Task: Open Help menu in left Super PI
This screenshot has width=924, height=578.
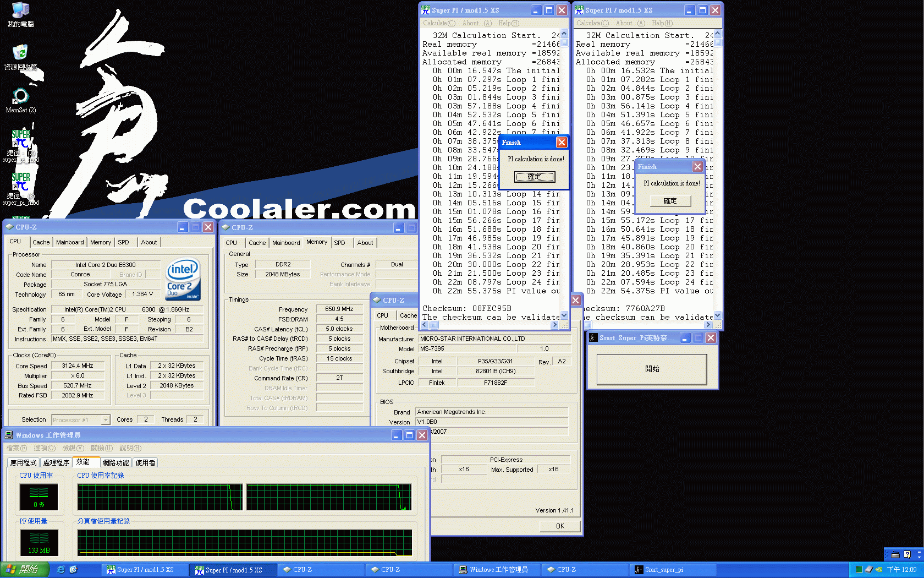Action: tap(509, 23)
